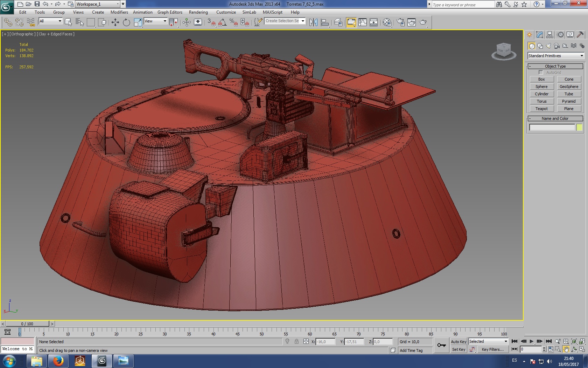Viewport: 588px width, 368px height.
Task: Open the Utilities hammer panel
Action: coord(580,35)
